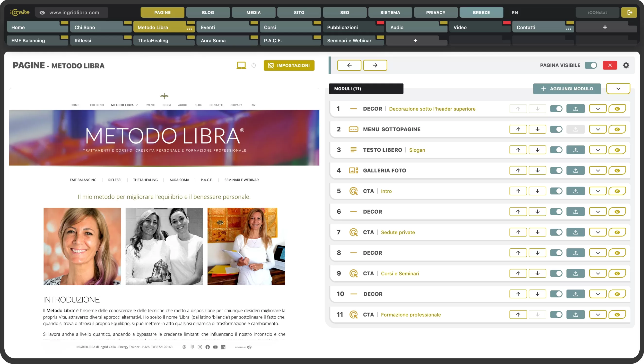Toggle the CTA Corsi e Seminari switch
Screen dimensions: 644x364
click(556, 274)
